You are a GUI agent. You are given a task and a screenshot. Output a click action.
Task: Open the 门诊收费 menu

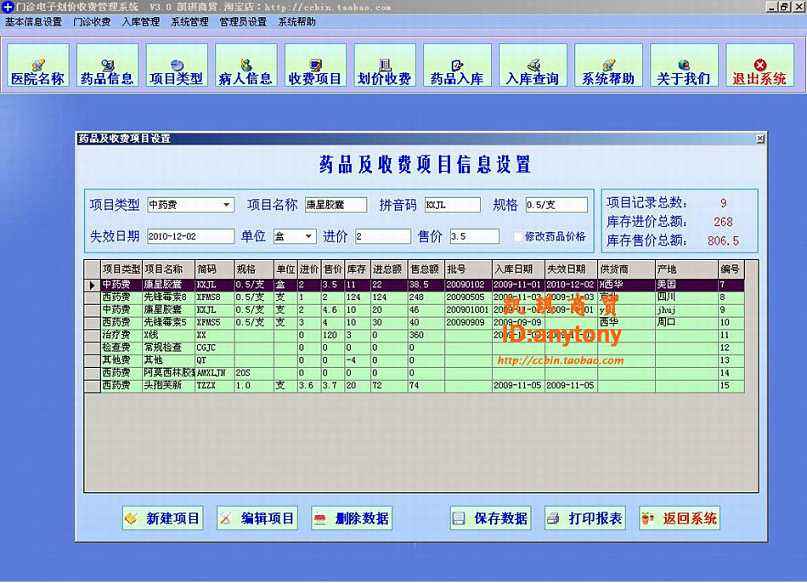click(x=92, y=21)
